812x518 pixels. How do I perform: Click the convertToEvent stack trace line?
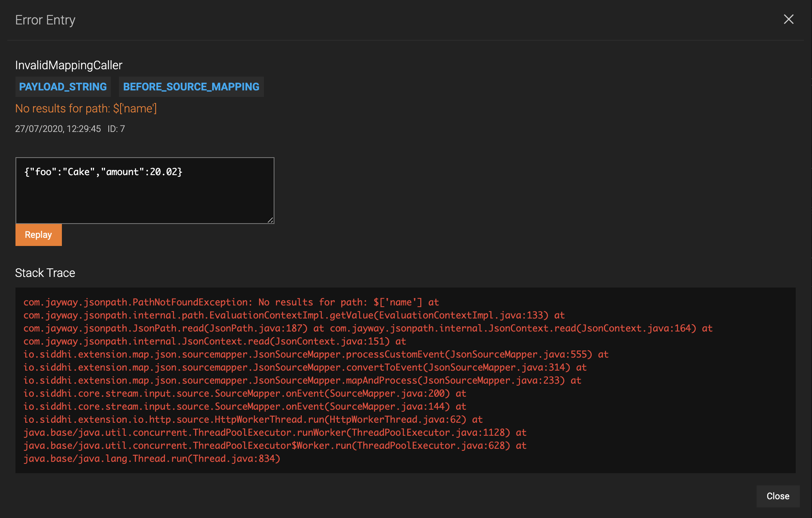coord(305,367)
